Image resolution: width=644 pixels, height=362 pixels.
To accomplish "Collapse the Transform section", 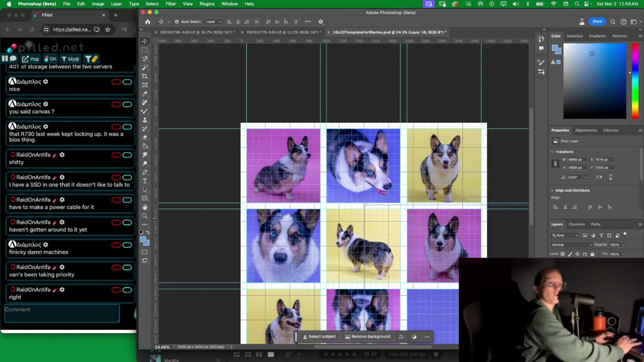I will 552,152.
